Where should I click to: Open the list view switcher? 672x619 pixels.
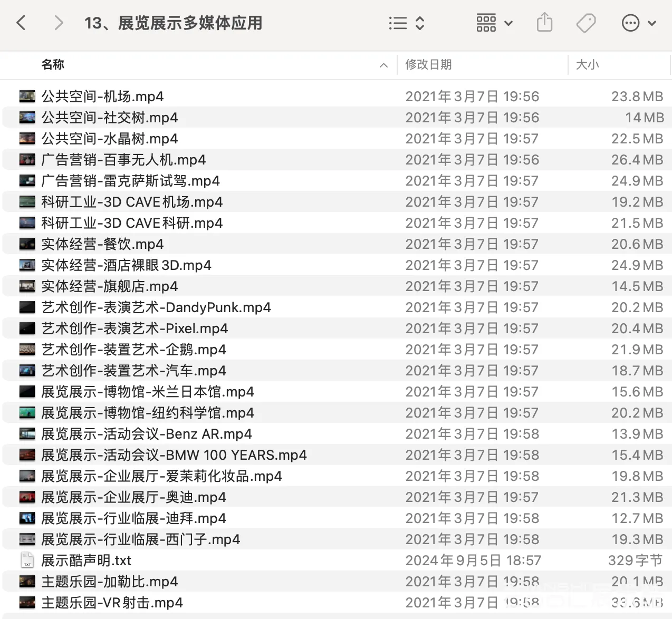(406, 23)
